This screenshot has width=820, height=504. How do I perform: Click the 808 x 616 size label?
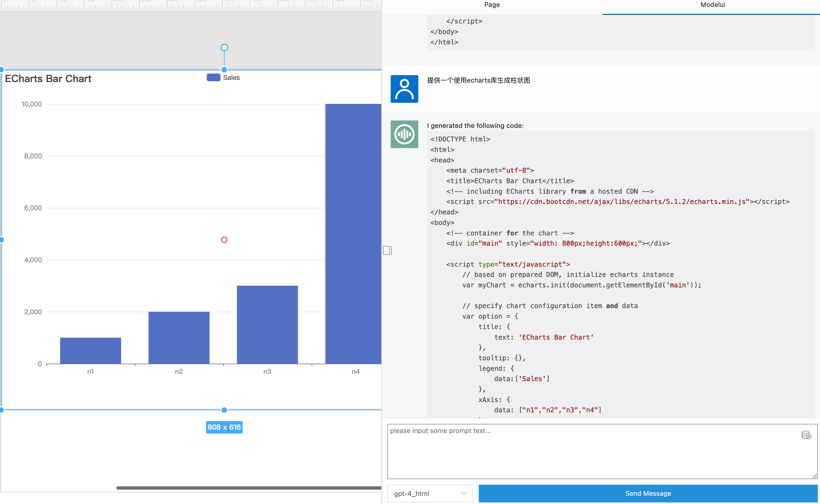(224, 427)
